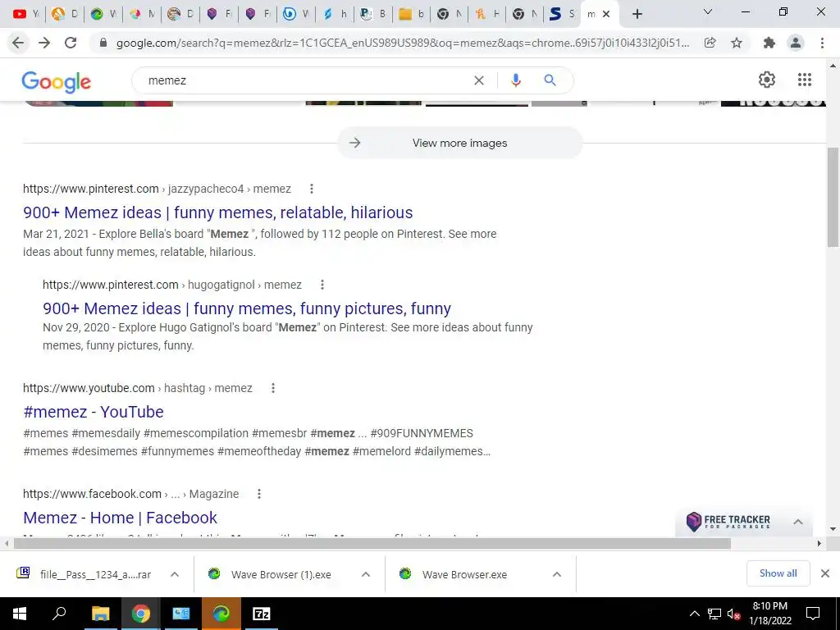
Task: Click the address bar URL
Action: 402,43
